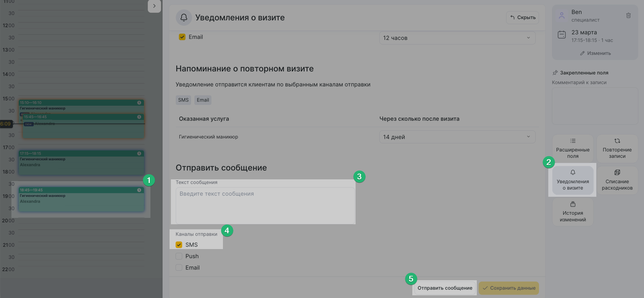Click the bell icon beside Уведомления о визите
Viewport: 644px width, 298px height.
click(184, 17)
